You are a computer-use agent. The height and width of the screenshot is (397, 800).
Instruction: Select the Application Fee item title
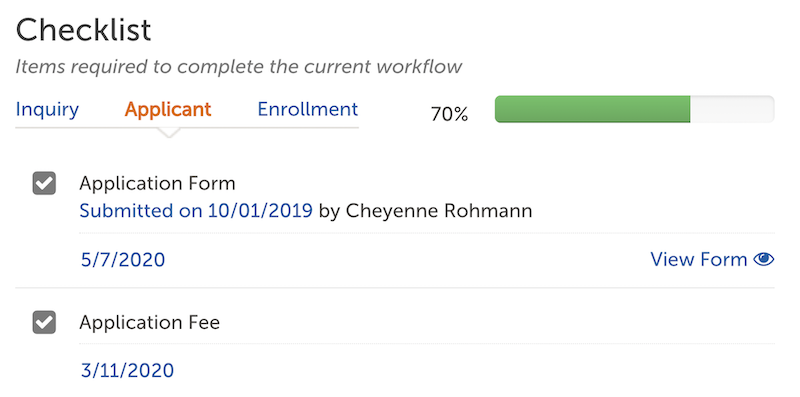149,322
